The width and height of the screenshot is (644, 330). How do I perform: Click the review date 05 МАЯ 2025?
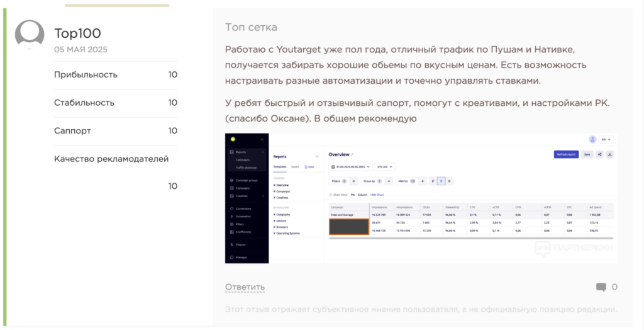[80, 50]
